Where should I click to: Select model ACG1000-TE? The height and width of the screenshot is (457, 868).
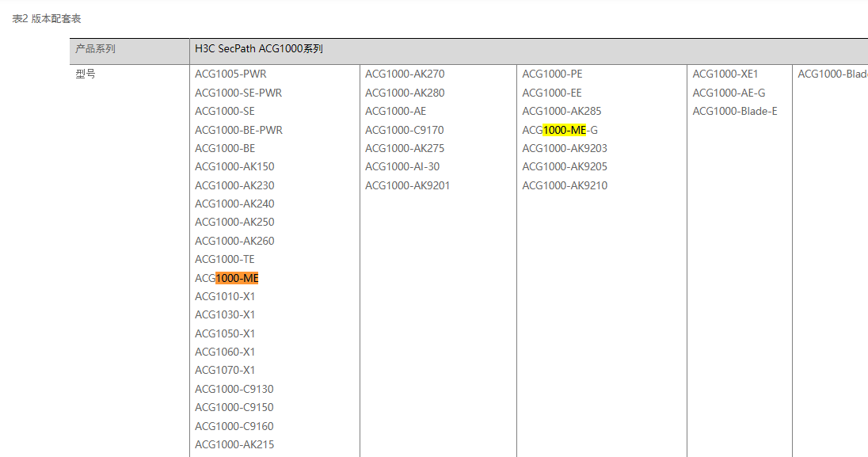(225, 259)
